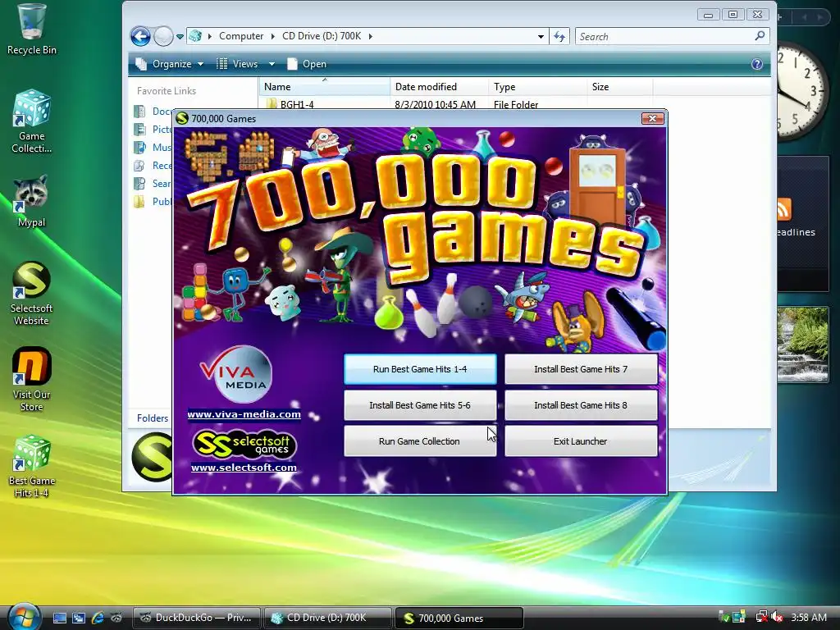The image size is (840, 630).
Task: Open recent pages dropdown arrow in Explorer
Action: coord(180,36)
